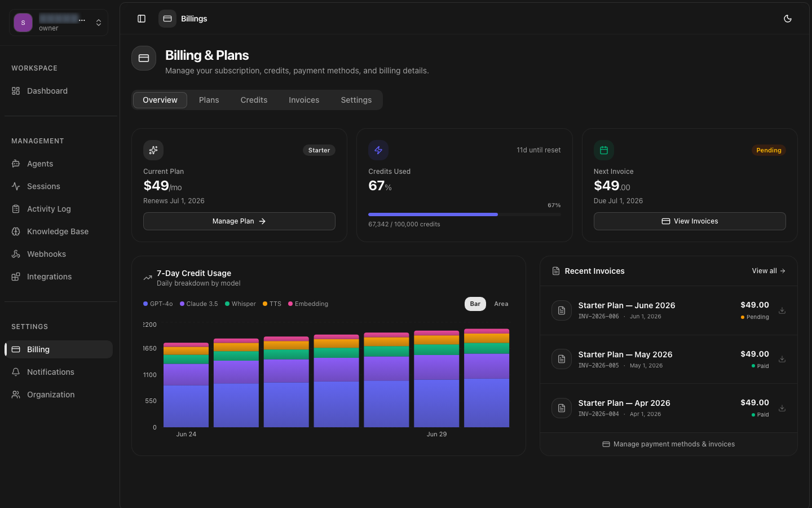The width and height of the screenshot is (812, 508).
Task: Select Billing in settings sidebar
Action: pos(59,349)
